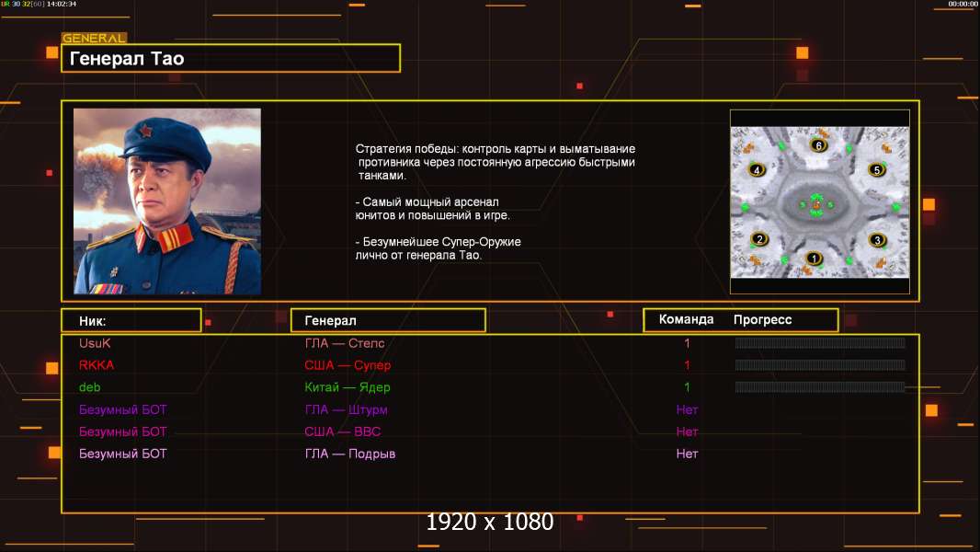The image size is (980, 552).
Task: Click start position 4 on the minimap
Action: 757,170
